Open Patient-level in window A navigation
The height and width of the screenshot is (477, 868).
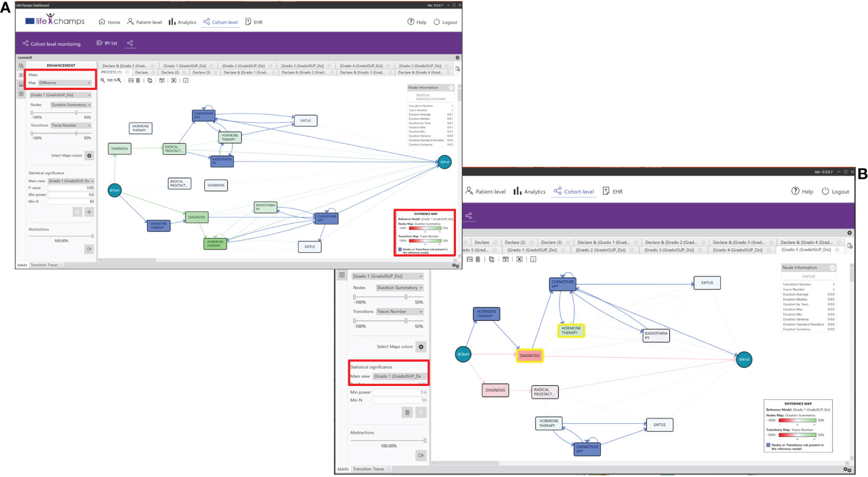(144, 22)
